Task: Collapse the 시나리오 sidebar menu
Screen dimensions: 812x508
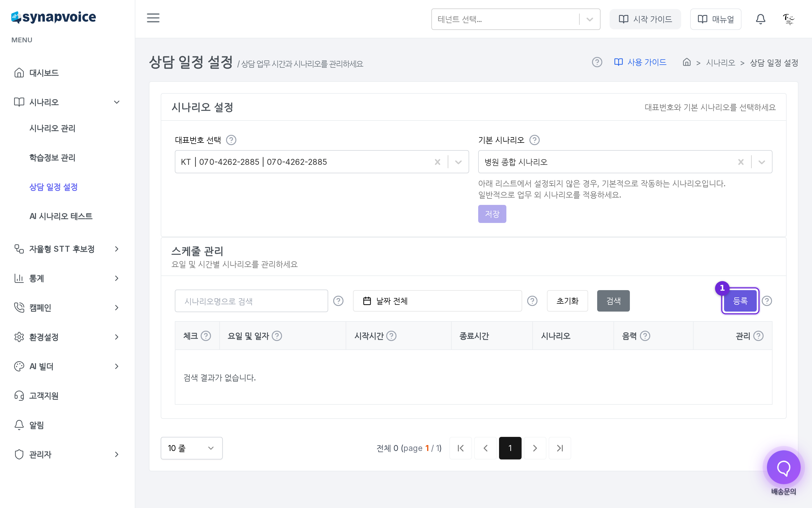Action: tap(67, 102)
